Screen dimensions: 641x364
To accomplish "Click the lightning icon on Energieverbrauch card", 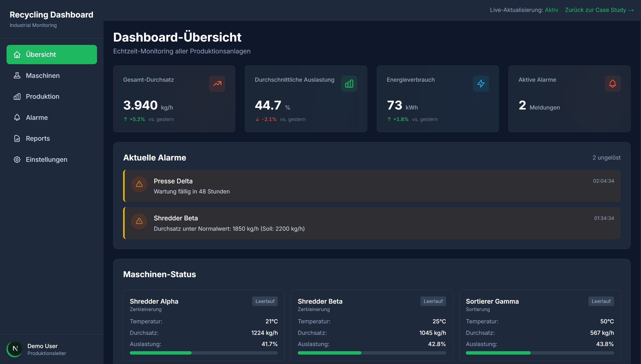I will click(x=481, y=83).
